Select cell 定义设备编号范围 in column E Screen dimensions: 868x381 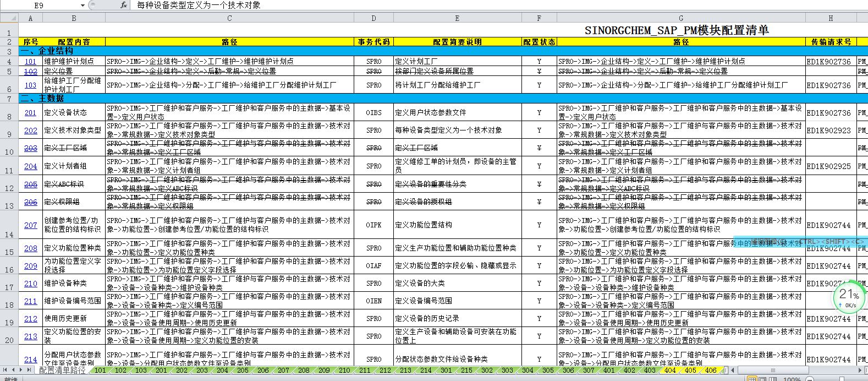pos(457,301)
